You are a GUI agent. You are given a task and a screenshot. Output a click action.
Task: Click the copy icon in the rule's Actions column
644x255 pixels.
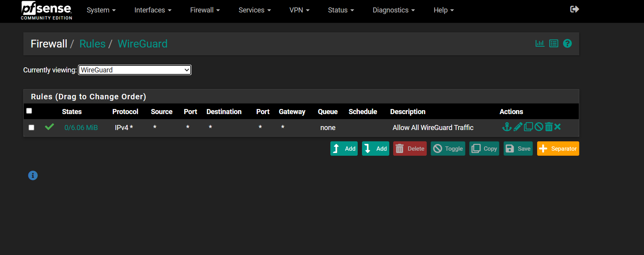point(528,127)
